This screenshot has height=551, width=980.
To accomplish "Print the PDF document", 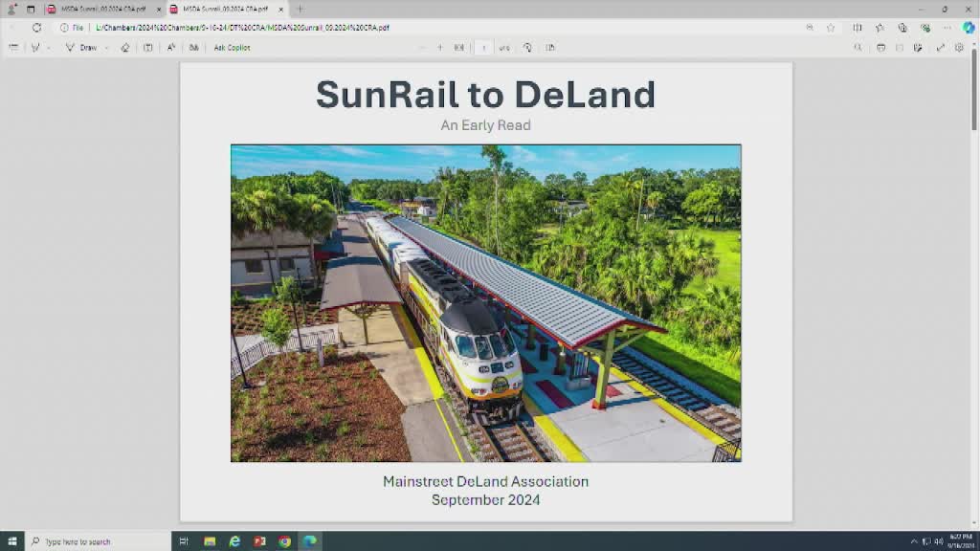I will tap(880, 48).
